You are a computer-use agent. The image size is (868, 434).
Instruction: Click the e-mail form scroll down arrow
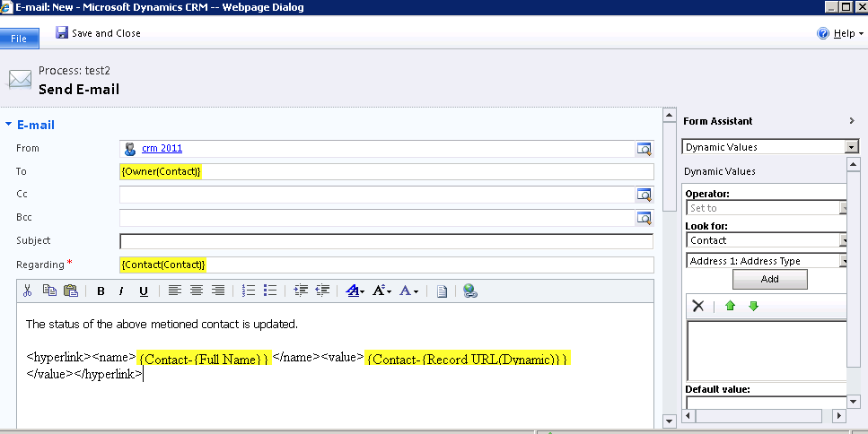click(x=670, y=421)
